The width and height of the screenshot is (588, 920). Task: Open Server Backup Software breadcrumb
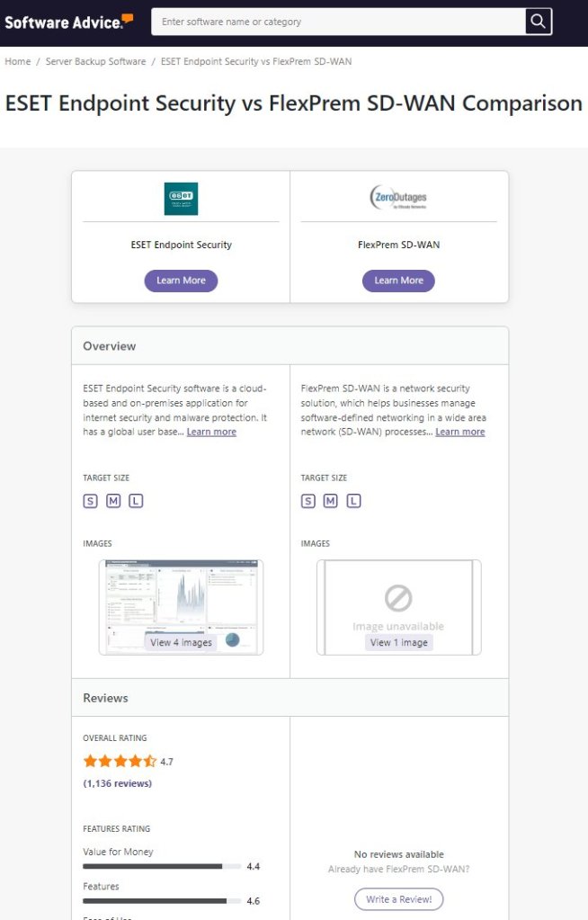[x=95, y=61]
